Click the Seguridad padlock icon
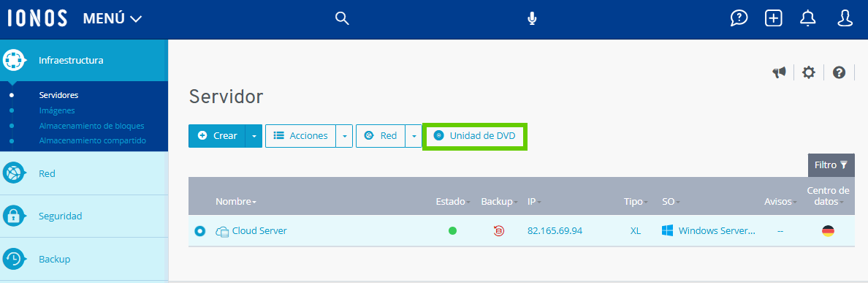Image resolution: width=868 pixels, height=283 pixels. [13, 216]
